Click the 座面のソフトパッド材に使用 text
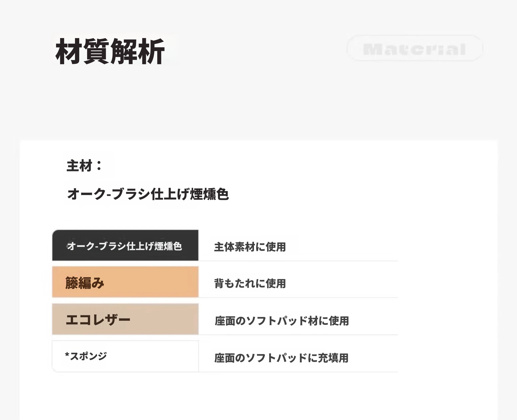Viewport: 517px width, 420px height. tap(282, 321)
